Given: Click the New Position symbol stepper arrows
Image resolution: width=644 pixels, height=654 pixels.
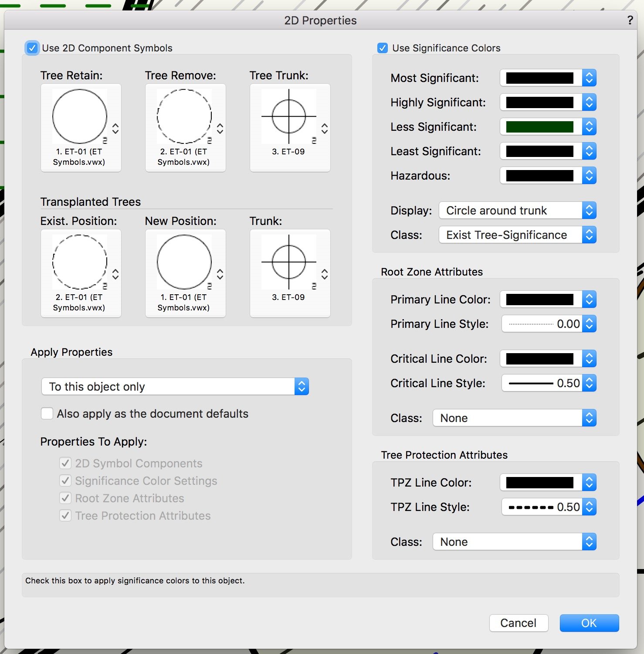Looking at the screenshot, I should tap(220, 274).
